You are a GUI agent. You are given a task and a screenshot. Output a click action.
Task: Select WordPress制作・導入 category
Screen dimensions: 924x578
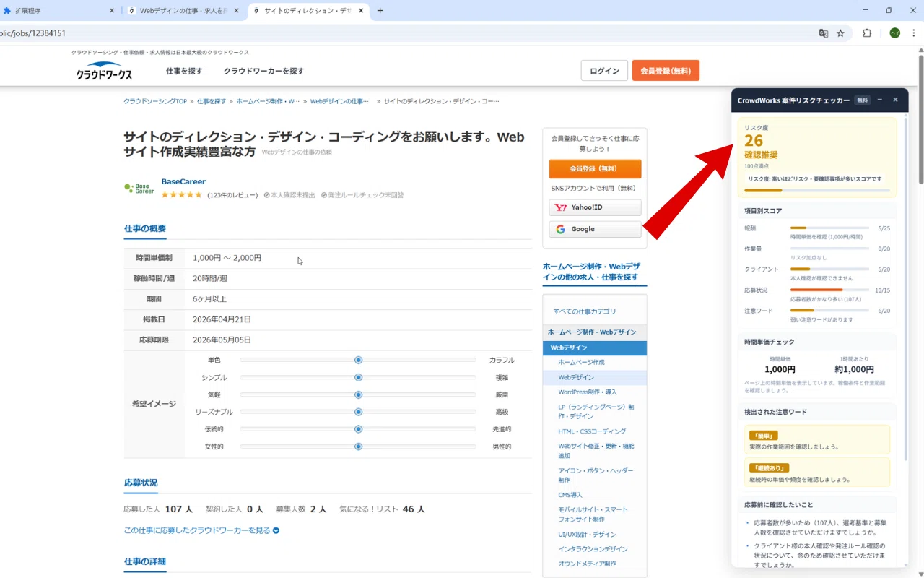point(588,392)
